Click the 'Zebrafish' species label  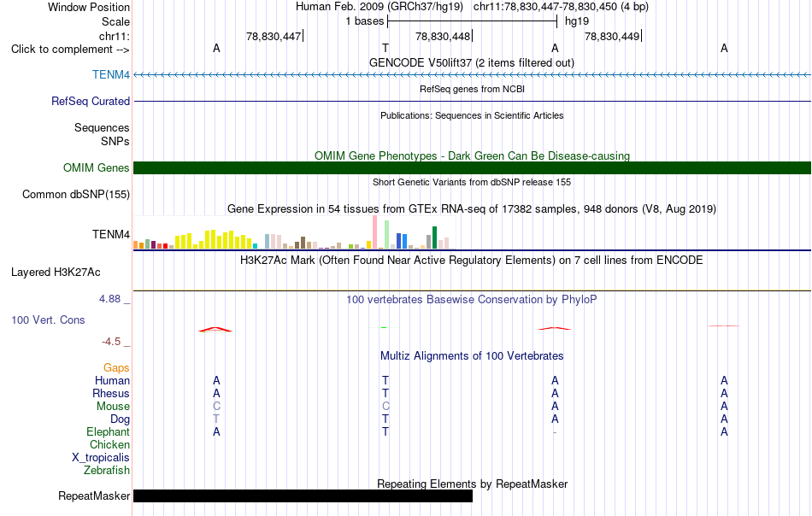point(107,471)
